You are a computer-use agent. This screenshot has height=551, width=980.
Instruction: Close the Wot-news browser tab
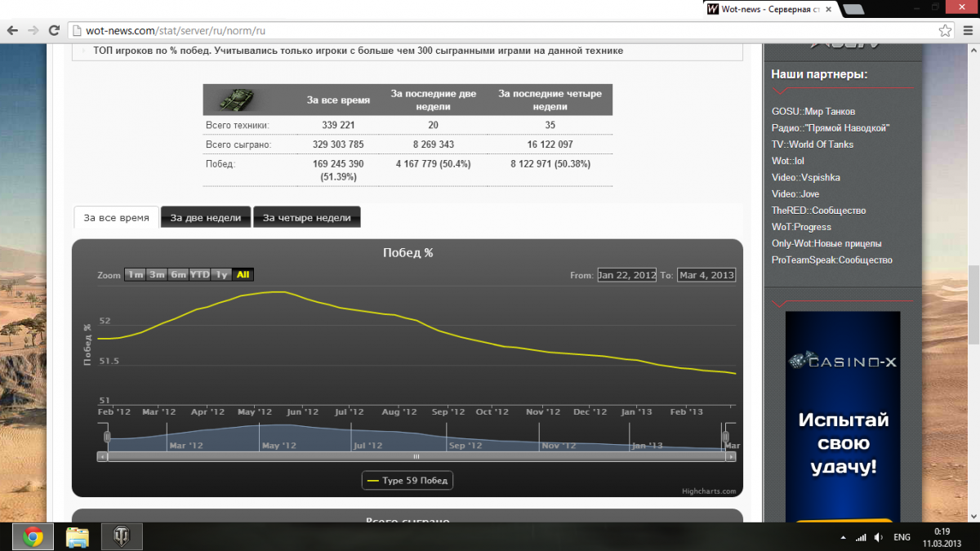pyautogui.click(x=830, y=9)
